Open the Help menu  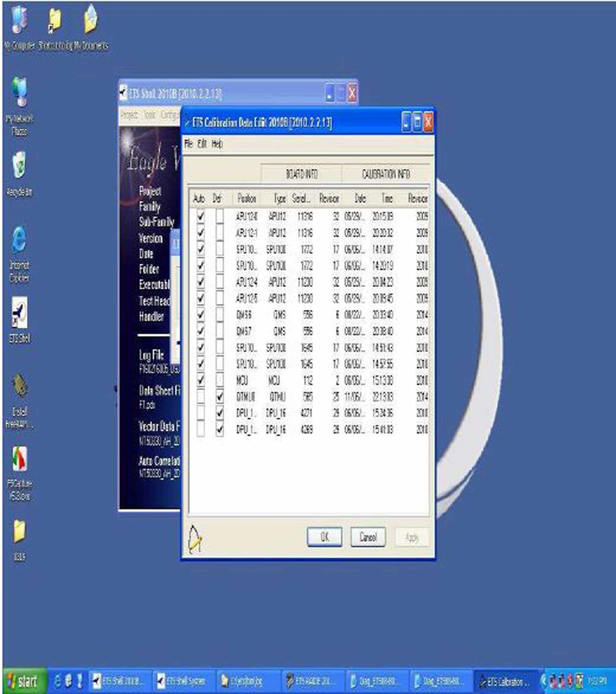217,144
